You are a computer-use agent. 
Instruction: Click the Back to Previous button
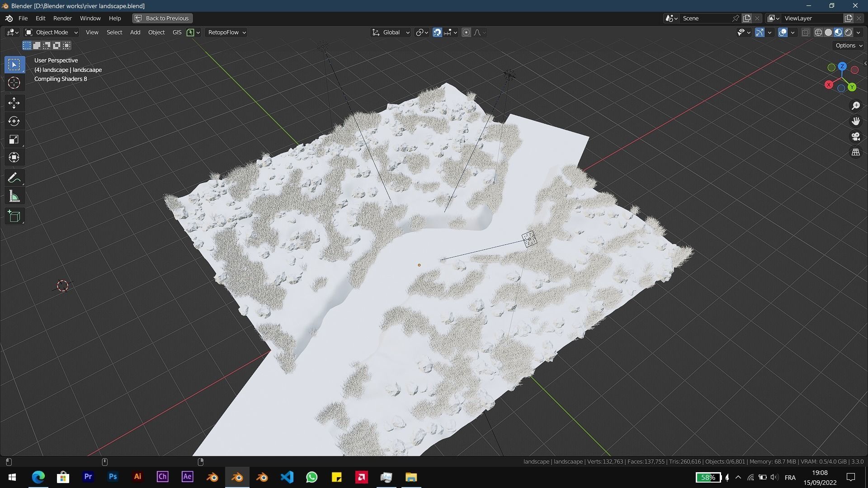162,18
